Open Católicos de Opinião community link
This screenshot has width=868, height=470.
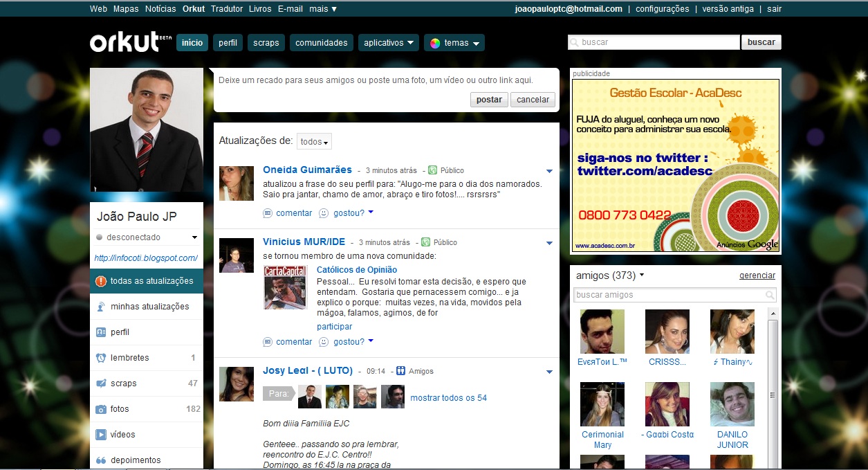click(357, 270)
